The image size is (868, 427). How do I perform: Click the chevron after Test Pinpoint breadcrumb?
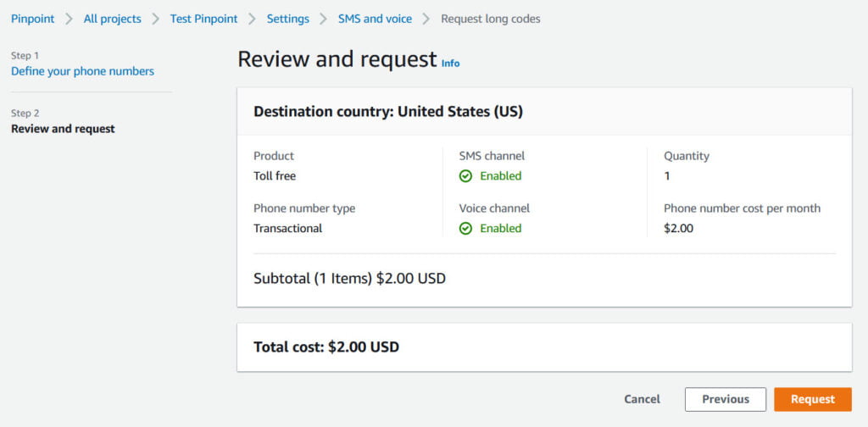click(x=253, y=19)
